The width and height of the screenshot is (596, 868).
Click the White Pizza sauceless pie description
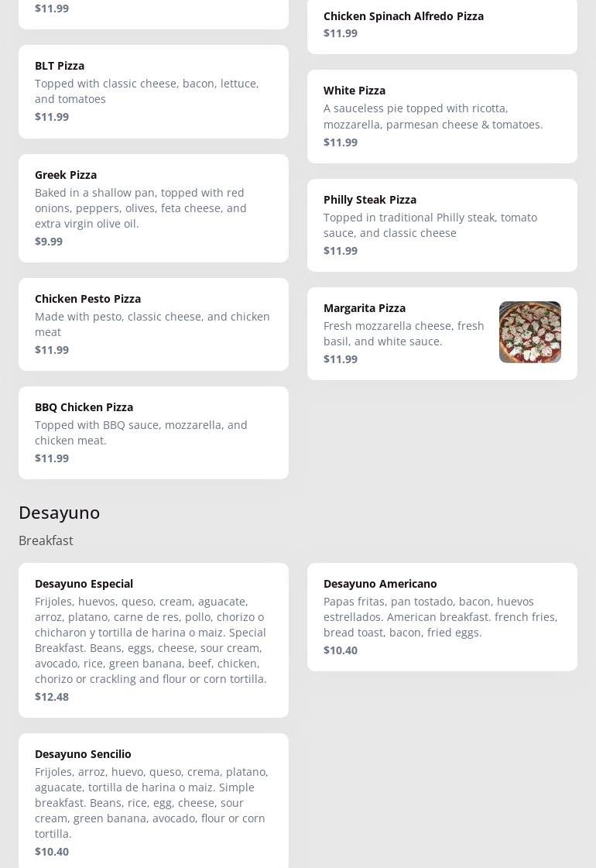click(433, 116)
